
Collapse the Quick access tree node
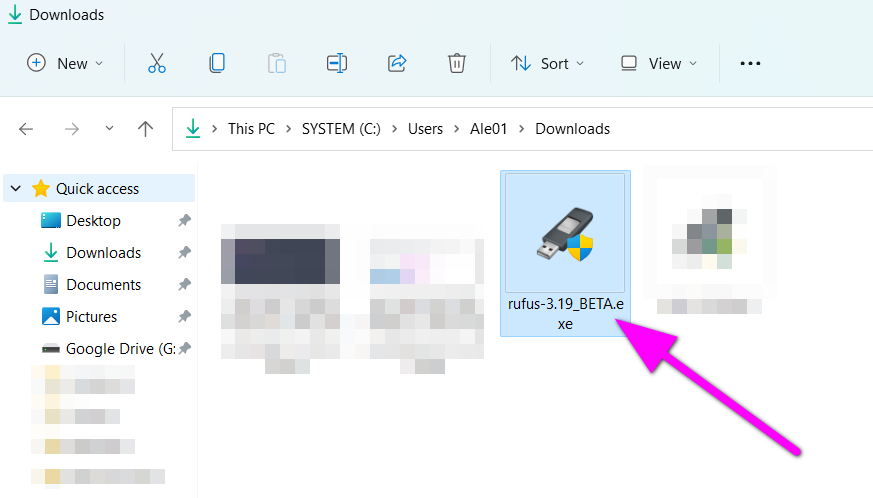coord(16,189)
